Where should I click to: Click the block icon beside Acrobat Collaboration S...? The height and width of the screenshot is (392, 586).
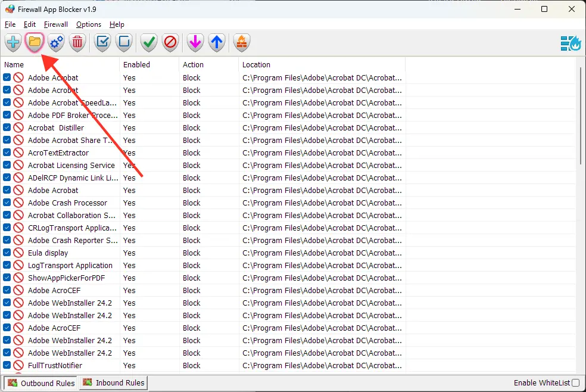[18, 215]
